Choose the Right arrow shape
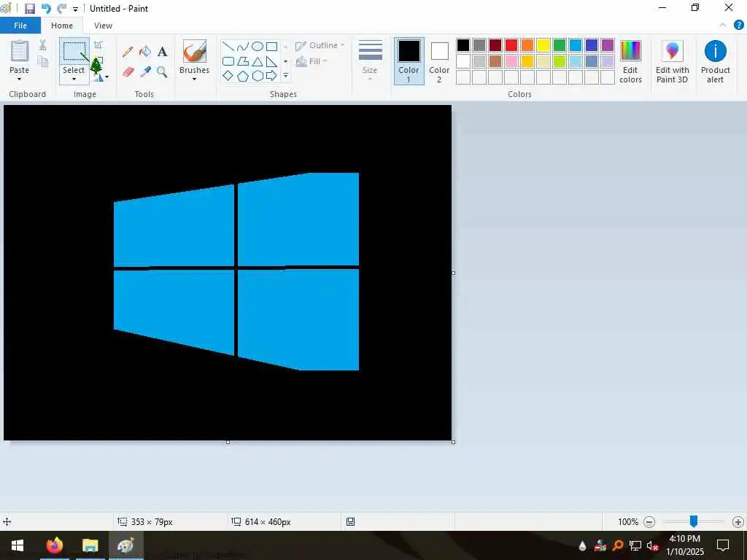Viewport: 747px width, 560px height. coord(271,76)
